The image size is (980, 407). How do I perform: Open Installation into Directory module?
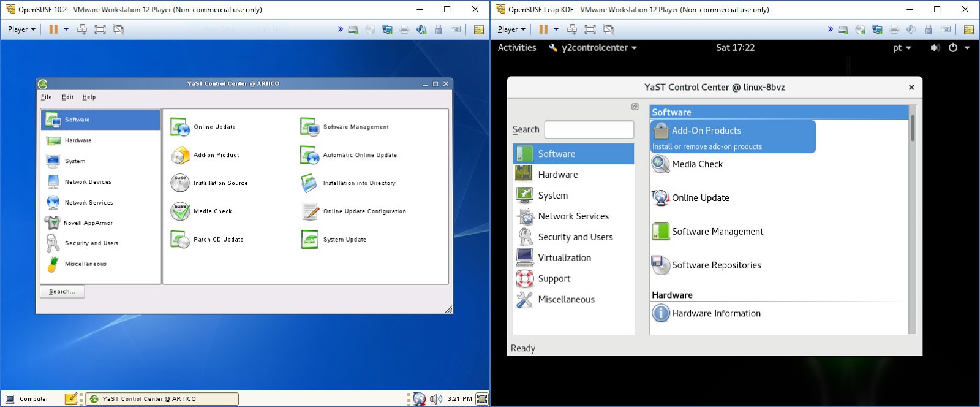tap(348, 183)
